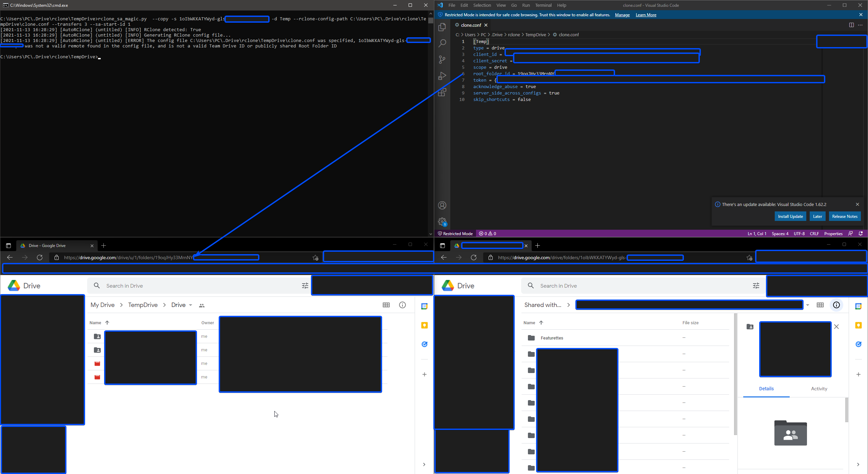Click the Install Update button
Image resolution: width=868 pixels, height=474 pixels.
pyautogui.click(x=790, y=217)
